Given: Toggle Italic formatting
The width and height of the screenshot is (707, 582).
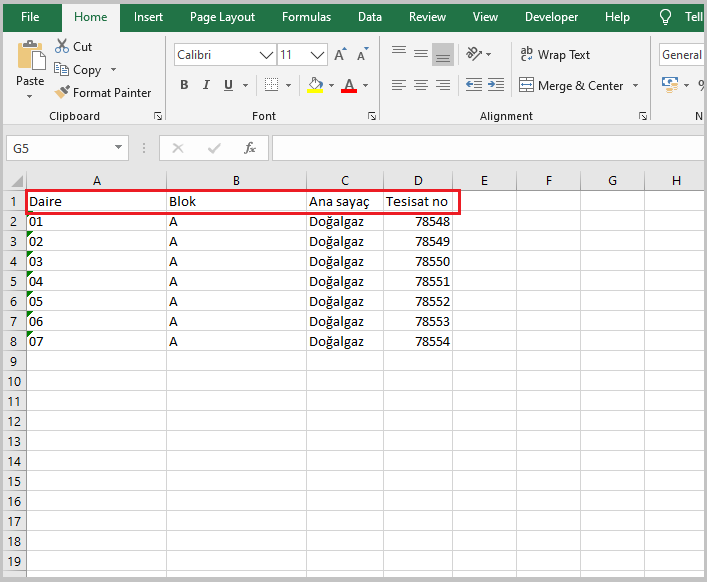Looking at the screenshot, I should click(x=206, y=85).
